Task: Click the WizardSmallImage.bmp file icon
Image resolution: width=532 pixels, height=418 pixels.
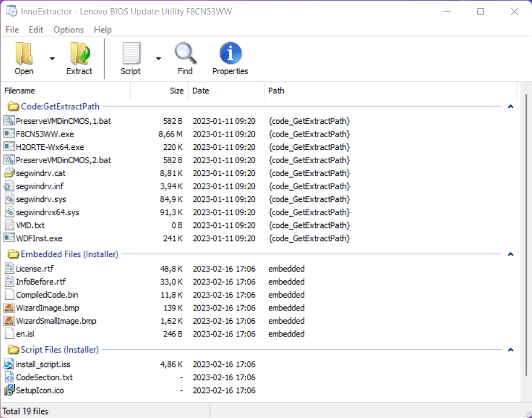Action: point(9,321)
